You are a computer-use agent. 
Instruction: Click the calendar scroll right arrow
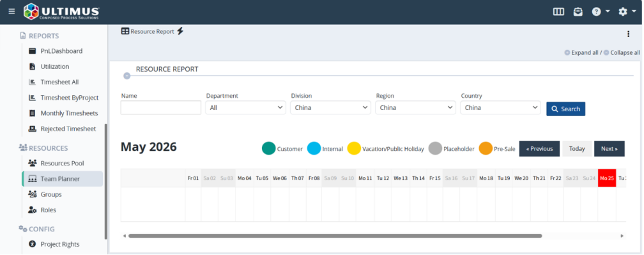622,236
